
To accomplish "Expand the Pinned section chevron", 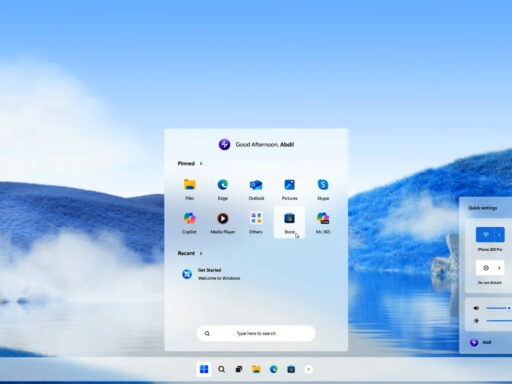I will click(201, 163).
